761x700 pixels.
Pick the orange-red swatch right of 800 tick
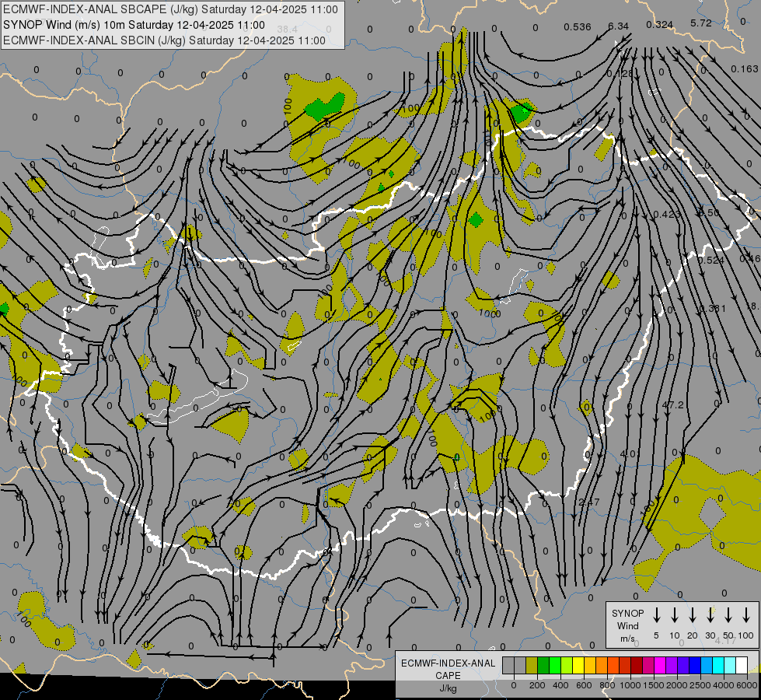click(x=613, y=665)
